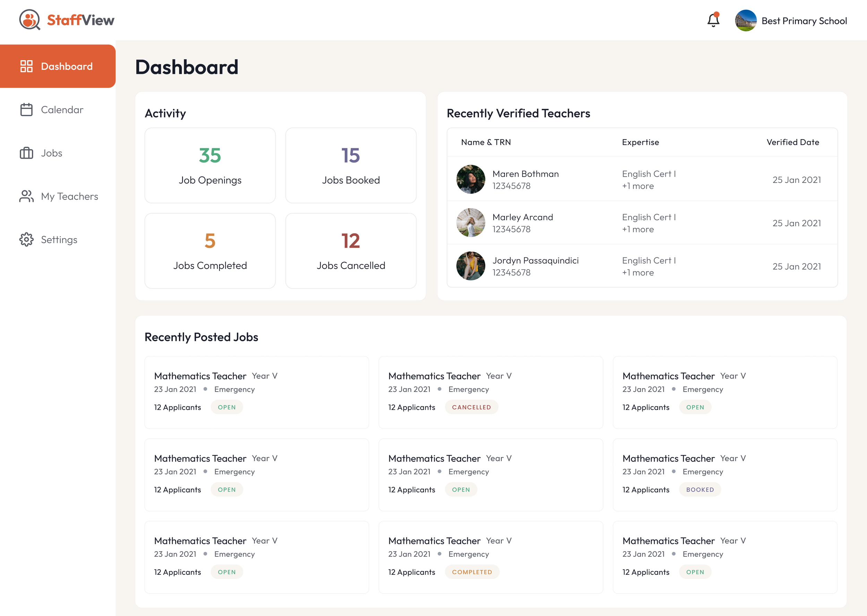Click the StaffView logo icon
Screen dimensions: 867x616
pyautogui.click(x=29, y=20)
